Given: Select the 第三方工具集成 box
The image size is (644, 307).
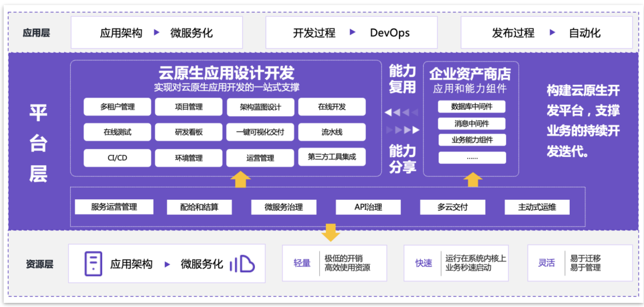Looking at the screenshot, I should pos(332,157).
